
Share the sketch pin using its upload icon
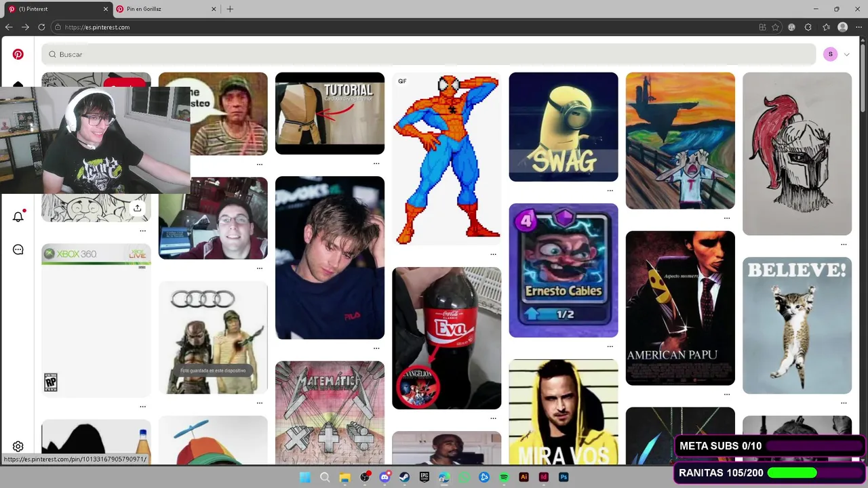138,208
